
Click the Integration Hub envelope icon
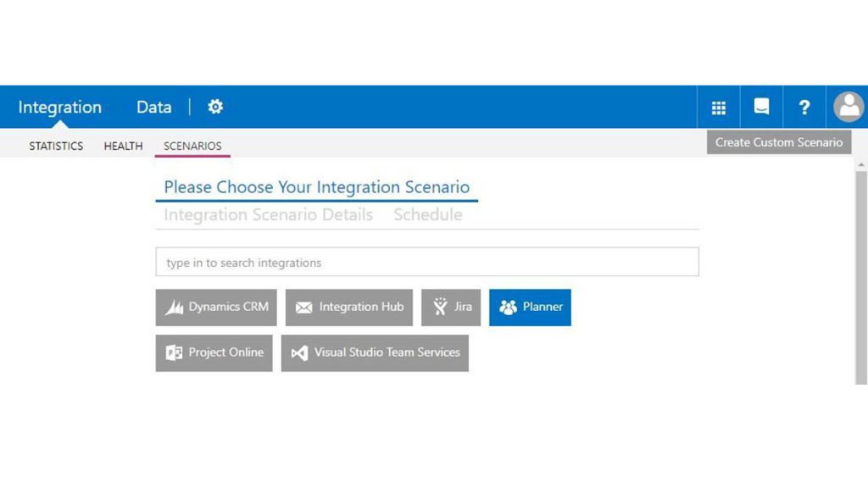pos(305,308)
